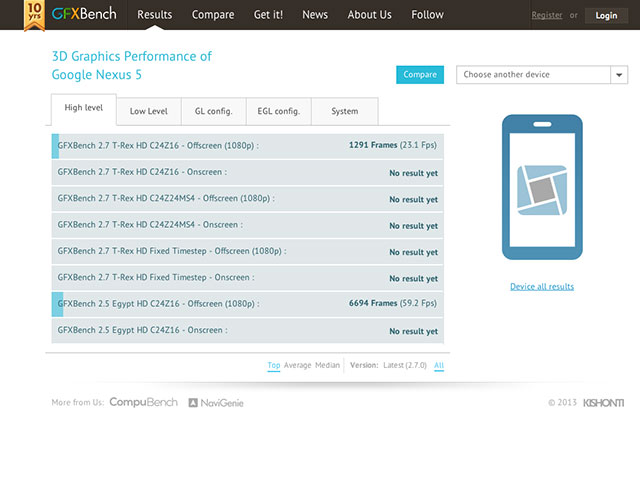Click the GFXBench logo

click(84, 14)
